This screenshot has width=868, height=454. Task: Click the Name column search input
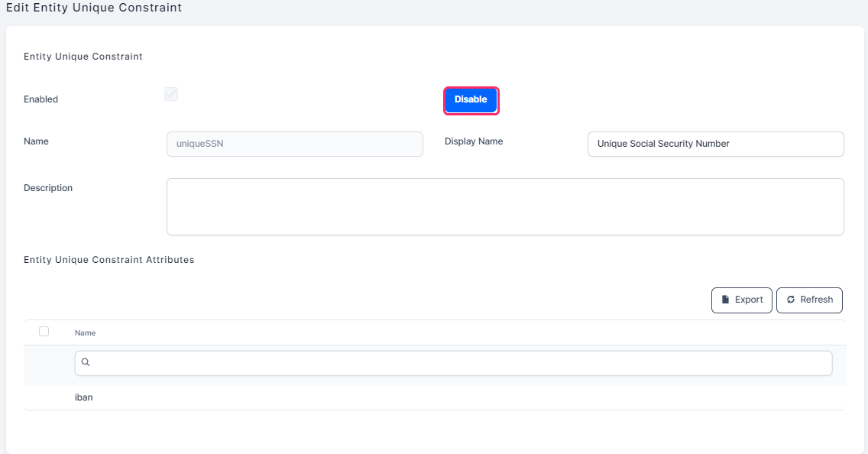458,363
